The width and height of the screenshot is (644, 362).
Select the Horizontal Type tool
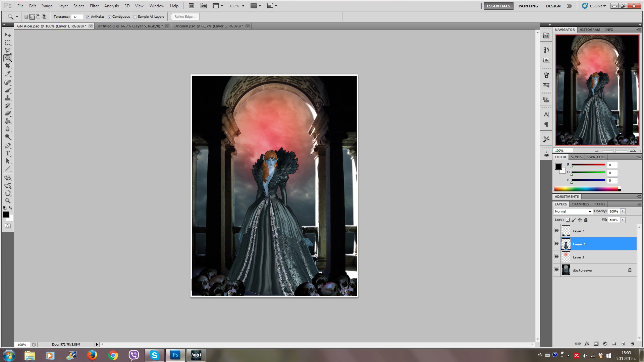8,153
